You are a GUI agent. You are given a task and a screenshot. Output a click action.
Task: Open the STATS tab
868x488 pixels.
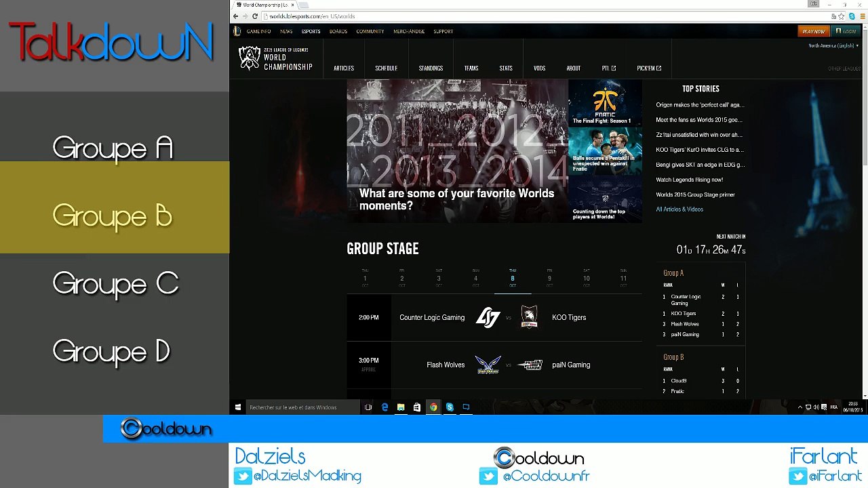click(506, 68)
